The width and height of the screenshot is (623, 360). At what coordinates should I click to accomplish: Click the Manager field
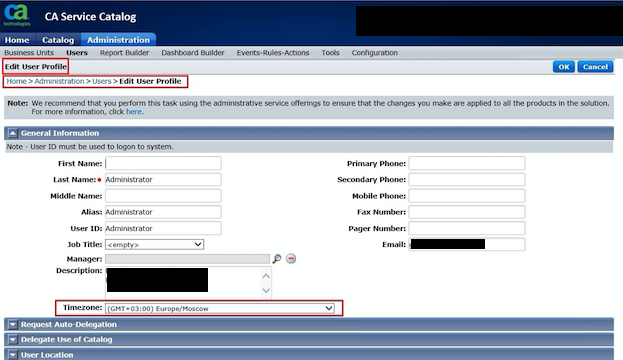(x=187, y=259)
